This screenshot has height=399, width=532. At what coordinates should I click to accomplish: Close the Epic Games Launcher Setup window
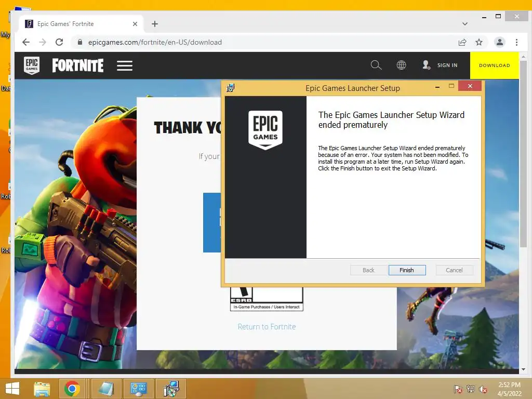[470, 86]
